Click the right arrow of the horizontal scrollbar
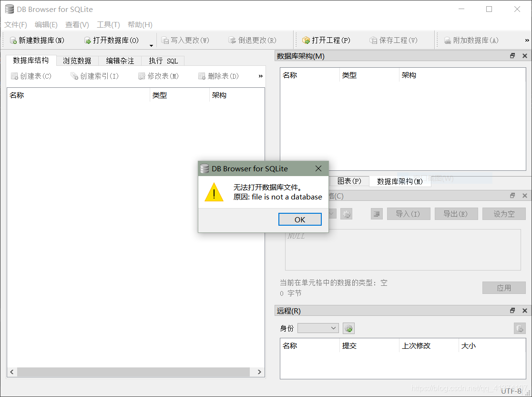This screenshot has height=397, width=532. [x=259, y=372]
